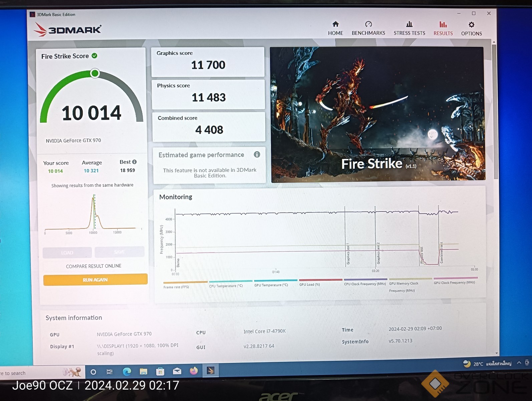Expand the system tray hidden icons chevron

519,363
